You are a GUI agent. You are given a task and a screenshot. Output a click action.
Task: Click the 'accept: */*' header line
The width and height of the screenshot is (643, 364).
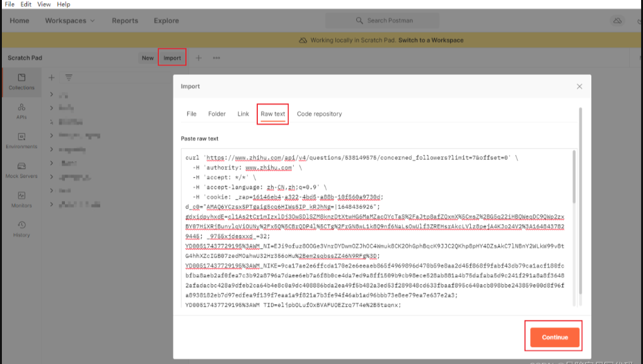(224, 178)
